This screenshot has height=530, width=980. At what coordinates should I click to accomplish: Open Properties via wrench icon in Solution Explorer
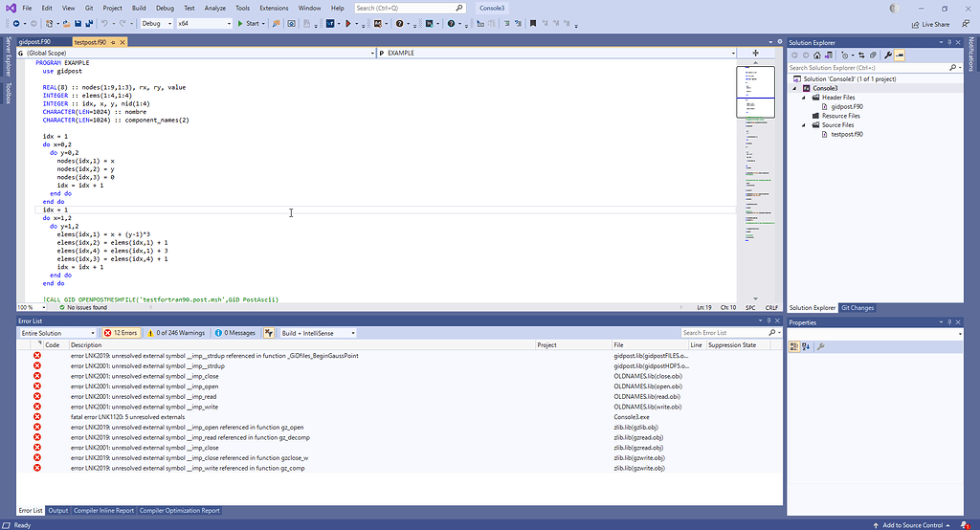pos(888,55)
